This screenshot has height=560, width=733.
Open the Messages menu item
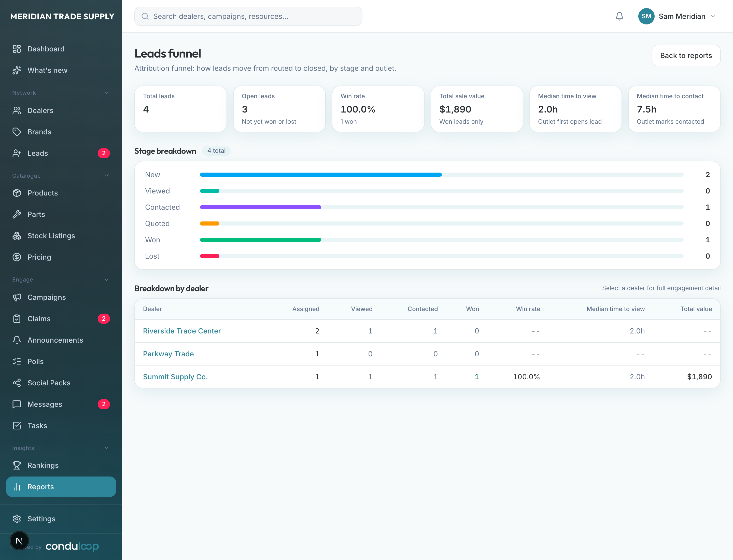click(x=61, y=404)
